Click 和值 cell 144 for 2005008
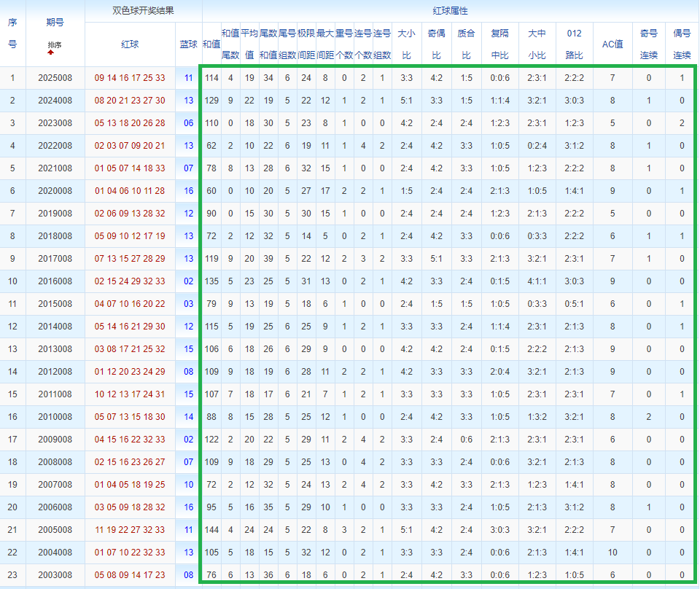The image size is (700, 589). 211,530
